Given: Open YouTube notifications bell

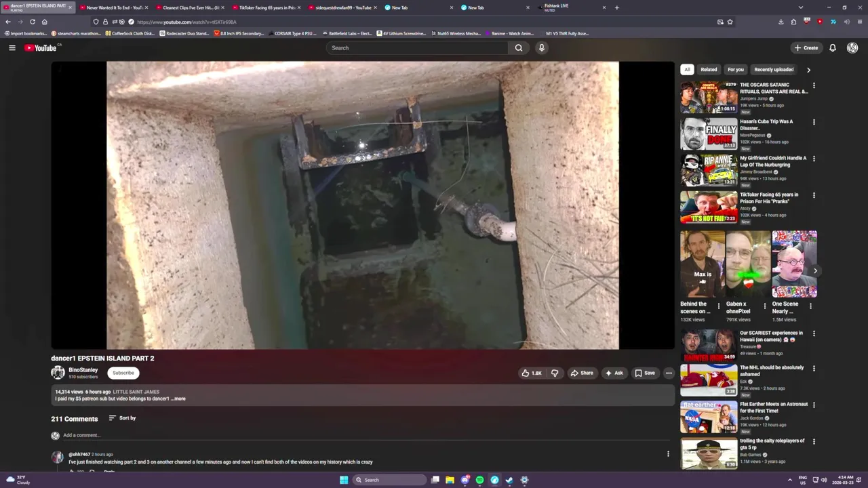Looking at the screenshot, I should click(x=832, y=47).
